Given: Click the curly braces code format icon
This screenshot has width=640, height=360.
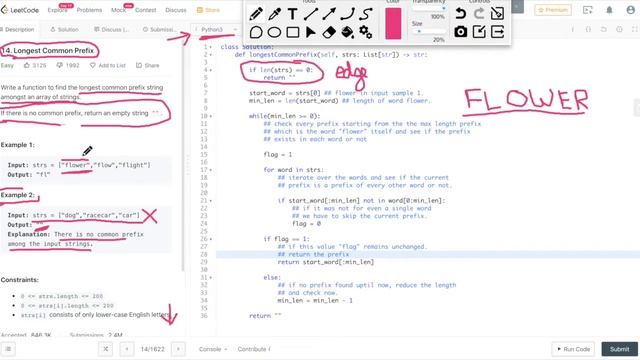Looking at the screenshot, I should 588,29.
